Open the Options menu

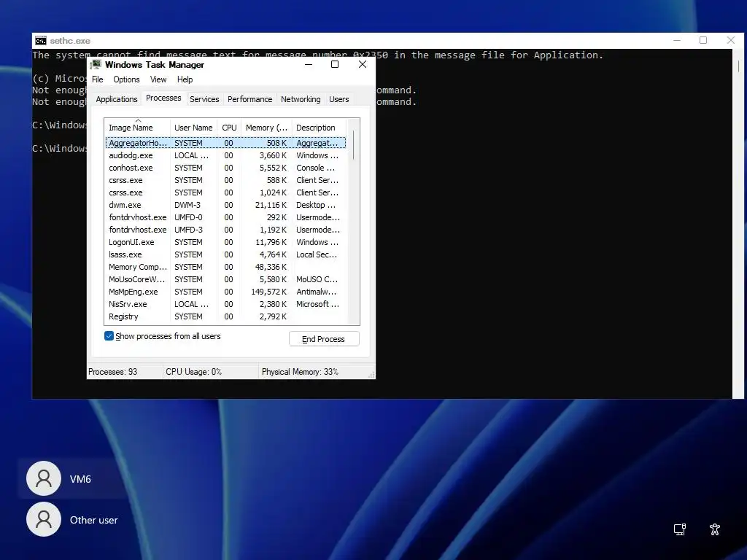[126, 79]
